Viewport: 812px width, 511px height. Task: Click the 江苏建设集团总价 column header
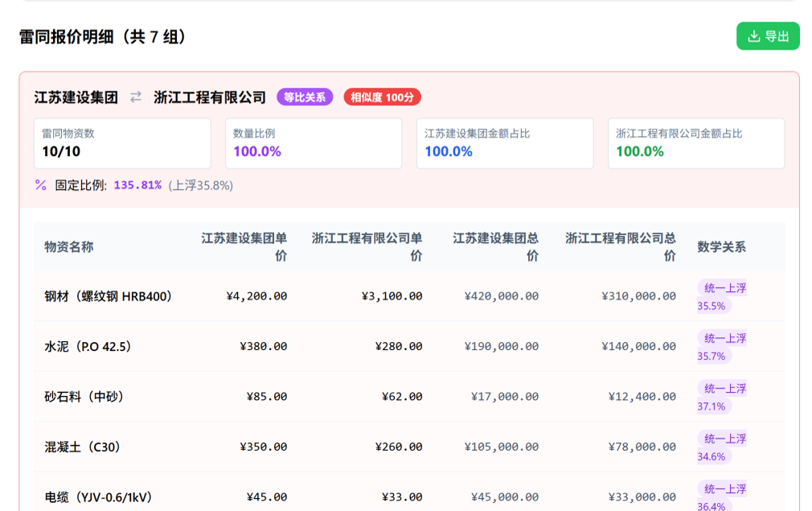(x=495, y=247)
